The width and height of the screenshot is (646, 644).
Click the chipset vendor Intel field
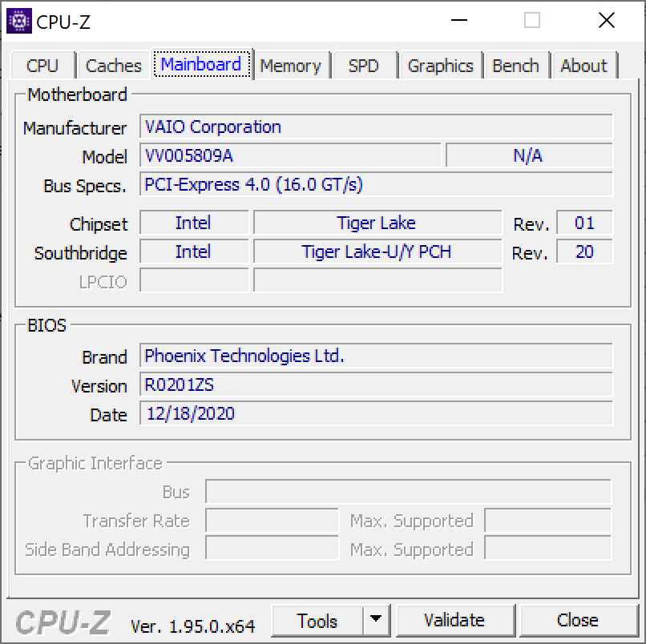[x=194, y=223]
